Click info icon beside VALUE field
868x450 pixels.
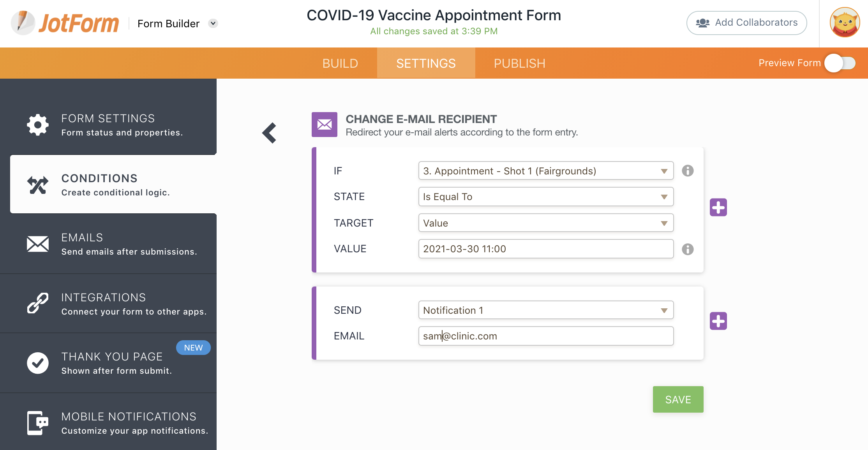[x=688, y=249]
